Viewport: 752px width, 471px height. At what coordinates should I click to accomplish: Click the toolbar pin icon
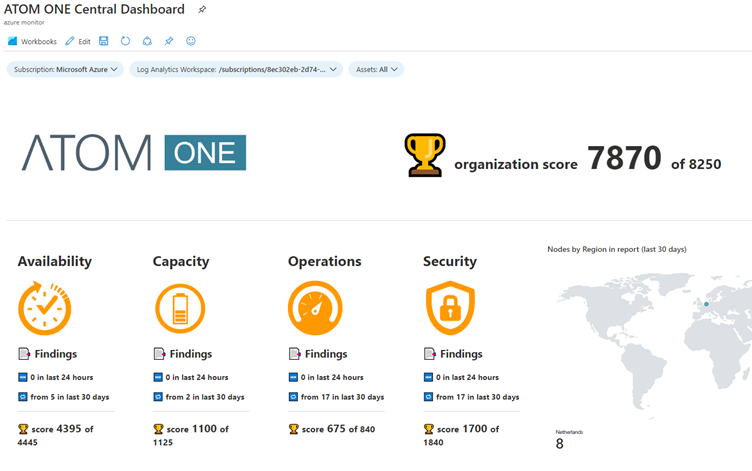click(169, 41)
